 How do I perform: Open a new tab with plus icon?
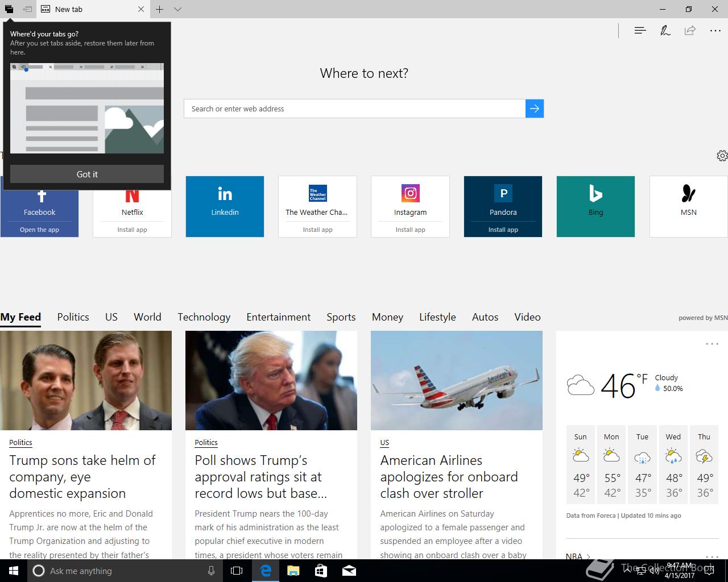160,9
